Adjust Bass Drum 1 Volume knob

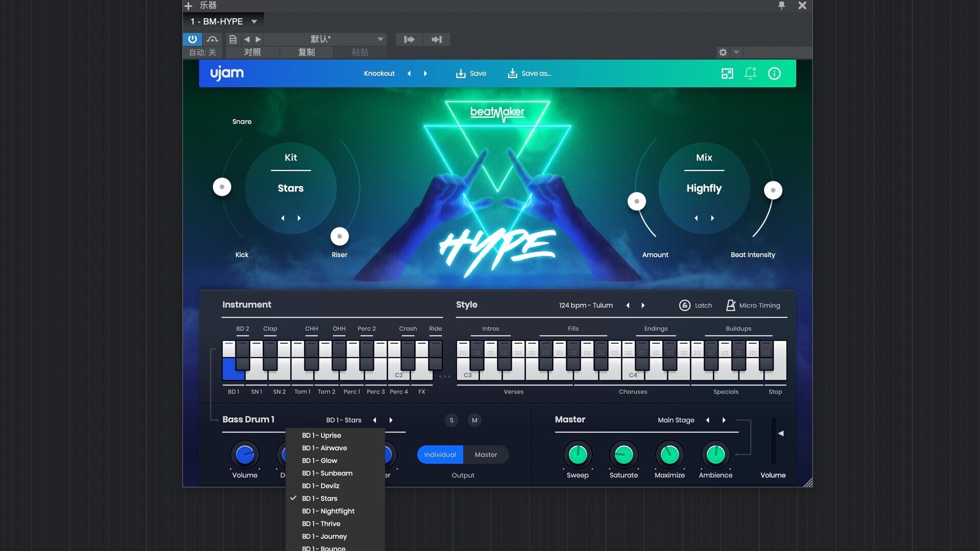click(x=245, y=455)
